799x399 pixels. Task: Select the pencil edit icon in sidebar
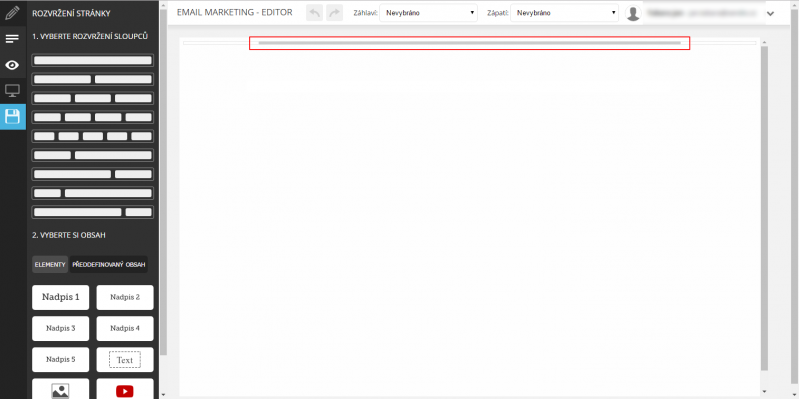[12, 13]
